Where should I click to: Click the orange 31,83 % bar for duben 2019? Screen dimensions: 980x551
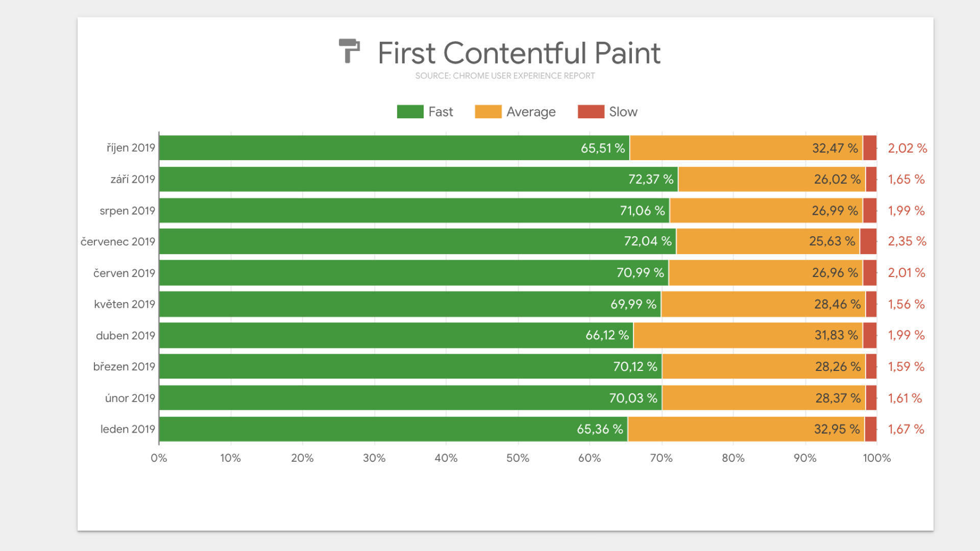click(x=748, y=335)
